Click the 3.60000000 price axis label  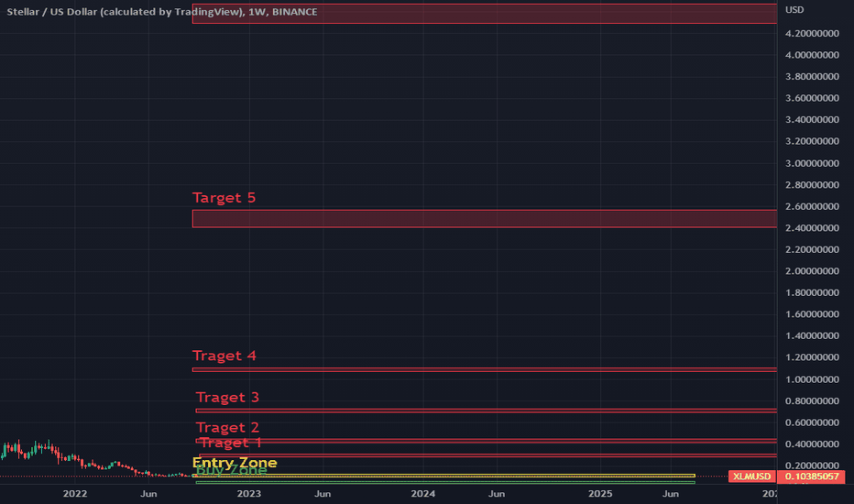[x=812, y=98]
